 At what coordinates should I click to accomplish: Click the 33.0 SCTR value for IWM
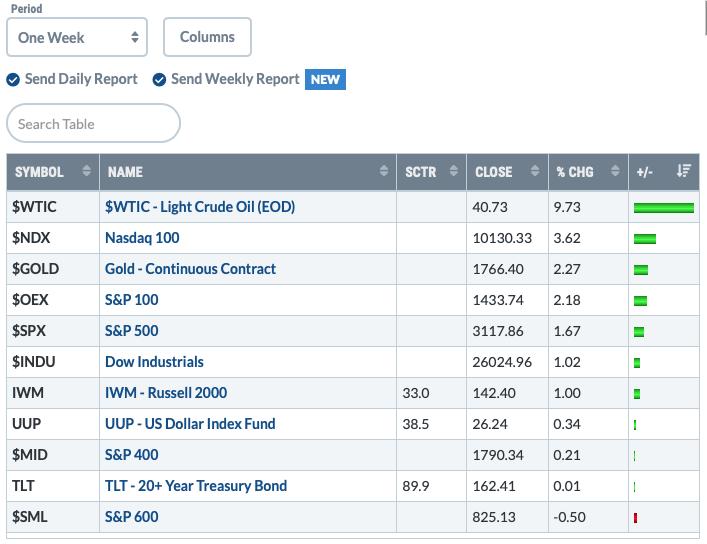point(416,393)
